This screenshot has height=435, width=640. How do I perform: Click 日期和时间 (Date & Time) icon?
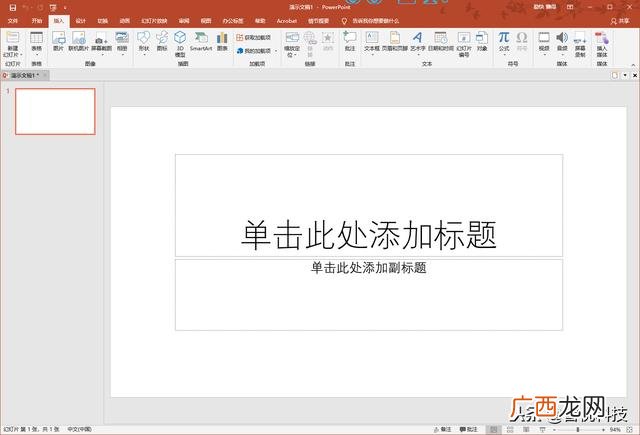[x=441, y=41]
